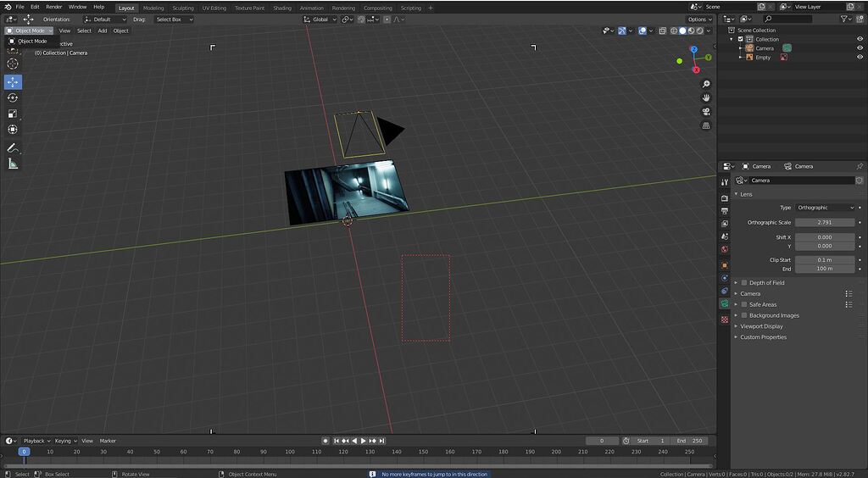Open the Scene properties tab
This screenshot has height=478, width=868.
point(725,236)
